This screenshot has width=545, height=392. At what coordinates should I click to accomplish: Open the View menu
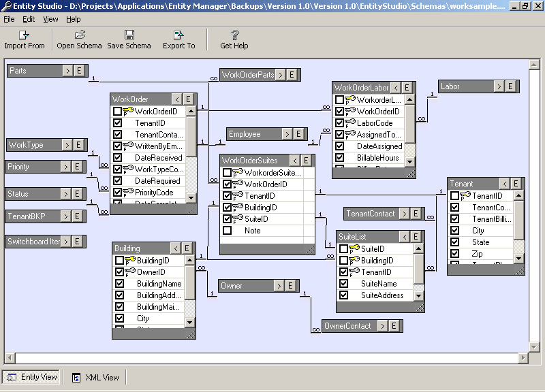point(50,19)
